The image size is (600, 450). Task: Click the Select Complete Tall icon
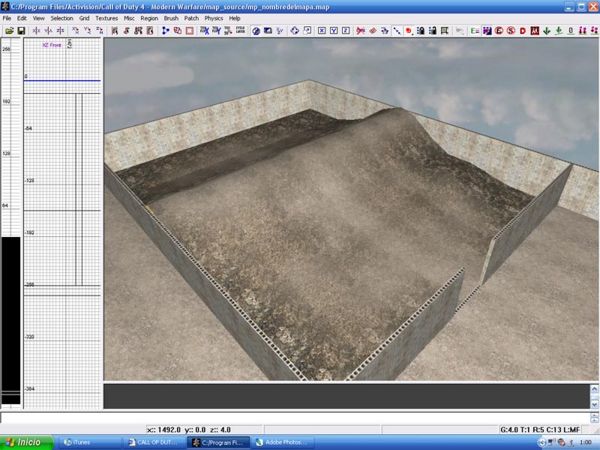(114, 31)
